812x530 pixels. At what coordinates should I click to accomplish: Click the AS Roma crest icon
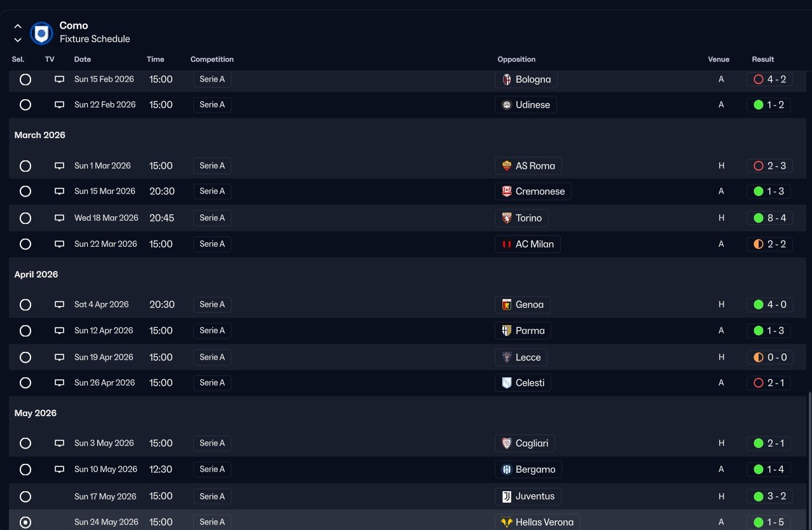click(507, 166)
